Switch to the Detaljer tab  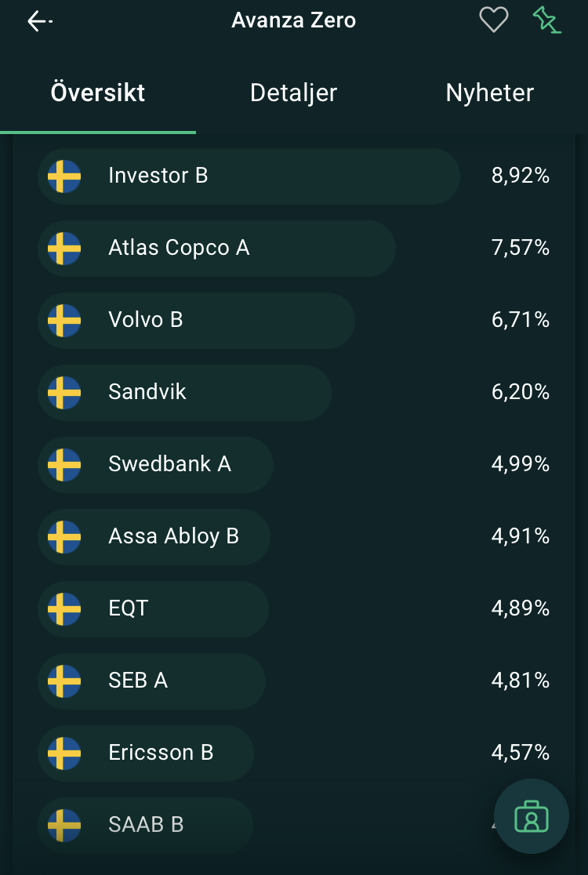(293, 93)
